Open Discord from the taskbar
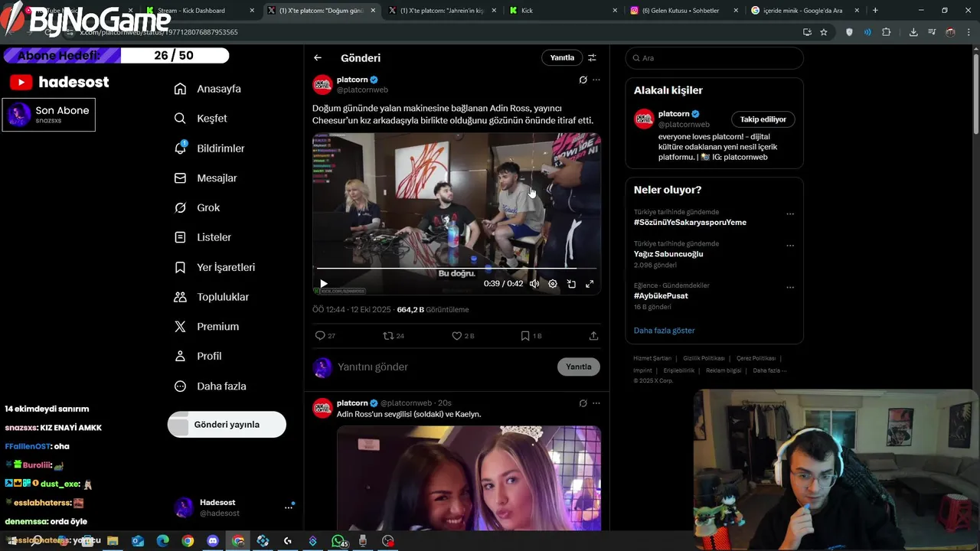Image resolution: width=980 pixels, height=551 pixels. click(x=213, y=541)
